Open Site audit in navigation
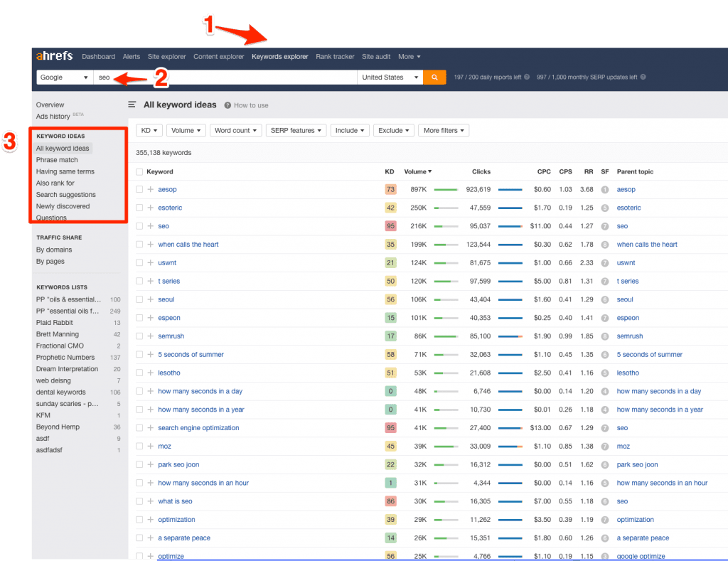This screenshot has height=561, width=728. 376,57
